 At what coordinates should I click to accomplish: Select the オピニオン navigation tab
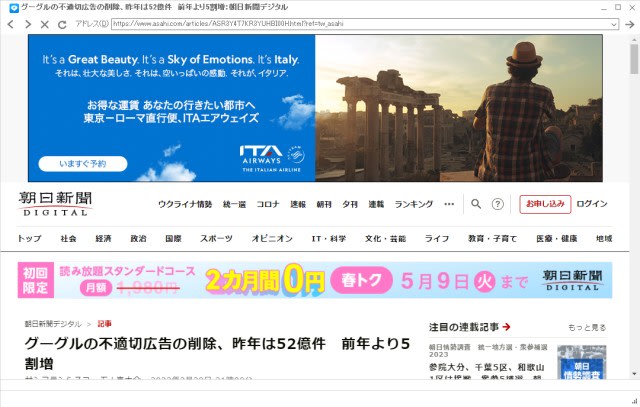[272, 238]
